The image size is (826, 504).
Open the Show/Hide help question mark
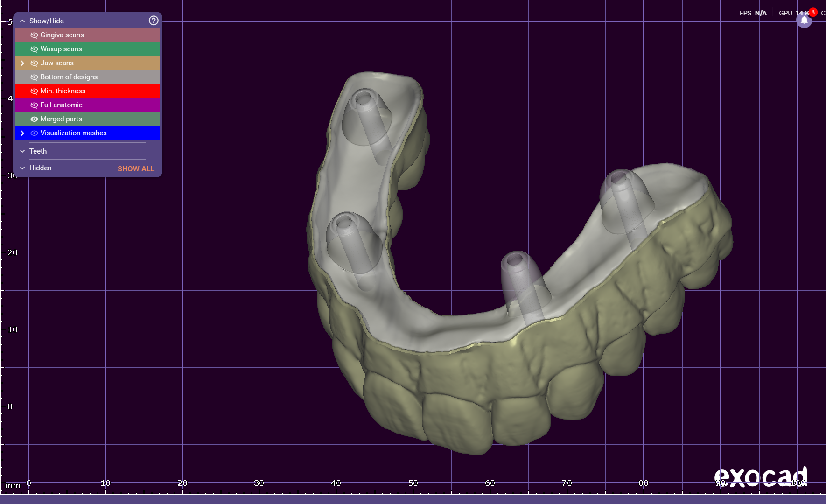click(x=154, y=21)
